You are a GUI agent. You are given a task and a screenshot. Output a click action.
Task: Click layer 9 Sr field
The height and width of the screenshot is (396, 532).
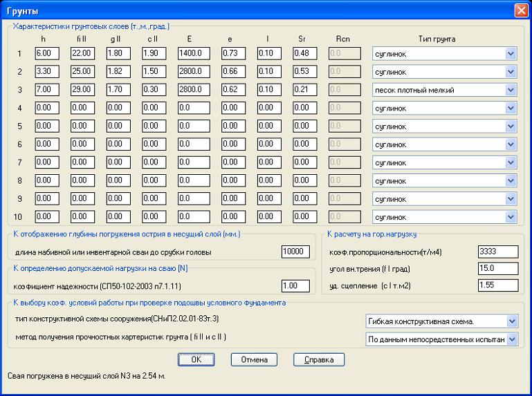point(304,198)
